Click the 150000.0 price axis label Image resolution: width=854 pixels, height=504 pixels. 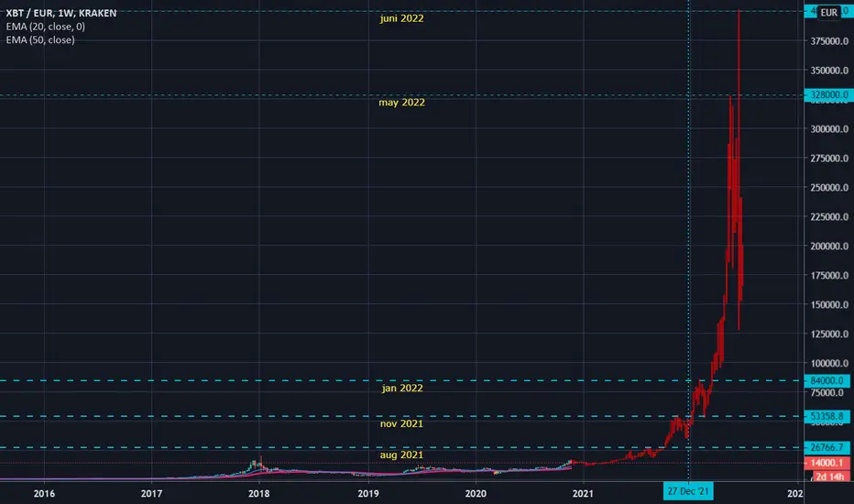(x=829, y=304)
